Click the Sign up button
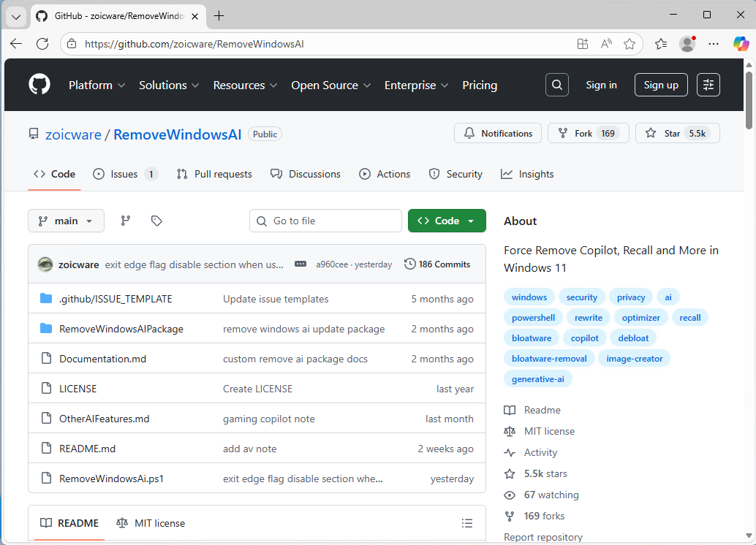The height and width of the screenshot is (545, 756). point(661,85)
